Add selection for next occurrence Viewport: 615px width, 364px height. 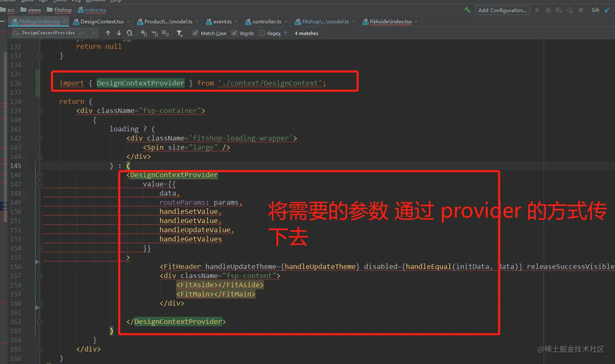(x=144, y=33)
